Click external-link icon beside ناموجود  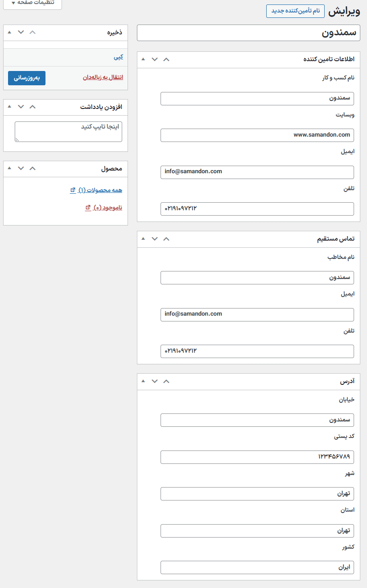click(88, 208)
